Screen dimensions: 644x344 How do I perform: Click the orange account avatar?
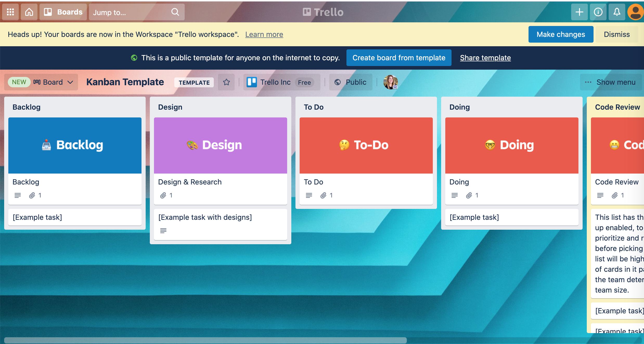pyautogui.click(x=635, y=12)
